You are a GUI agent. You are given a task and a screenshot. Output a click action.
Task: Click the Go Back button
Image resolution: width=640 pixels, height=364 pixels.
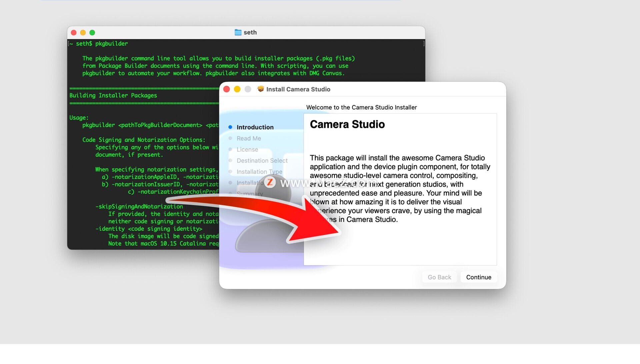click(439, 277)
